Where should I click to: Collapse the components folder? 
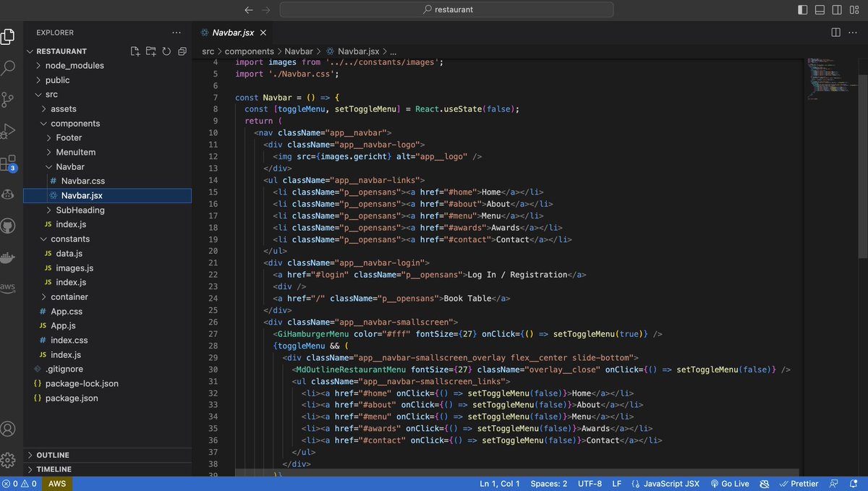107,124
